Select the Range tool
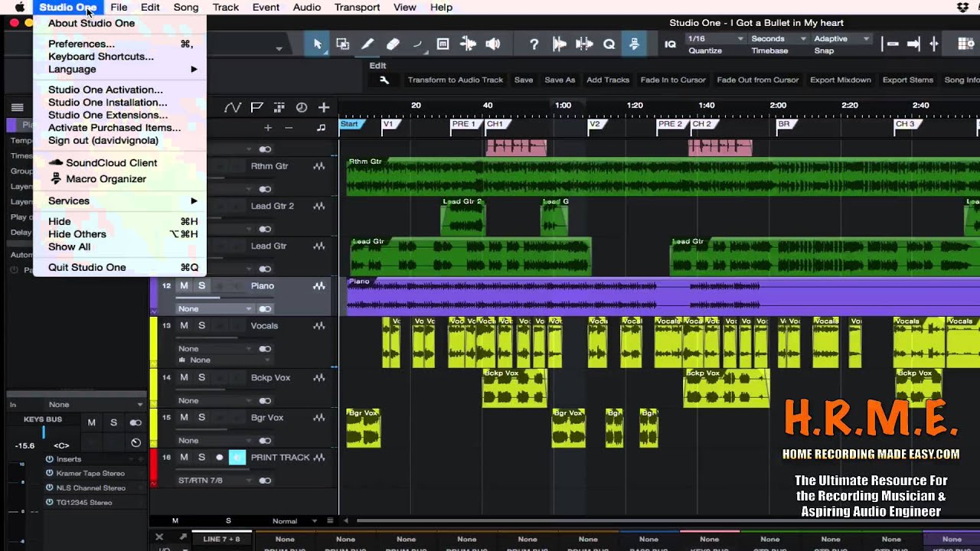This screenshot has width=980, height=551. [x=343, y=44]
